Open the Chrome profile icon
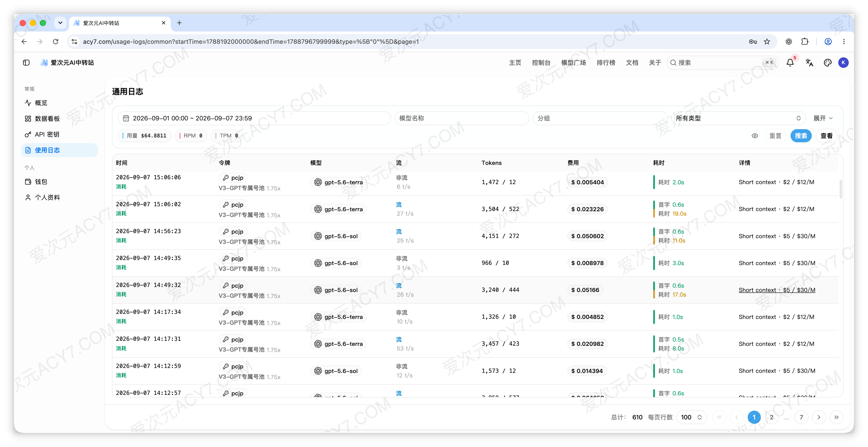Viewport: 868px width, 447px height. coord(828,41)
